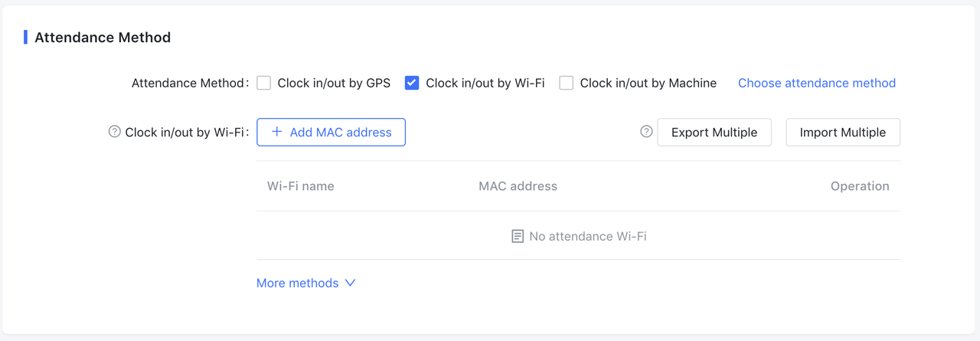Click the plus icon in Add MAC address
This screenshot has width=980, height=341.
click(x=277, y=132)
